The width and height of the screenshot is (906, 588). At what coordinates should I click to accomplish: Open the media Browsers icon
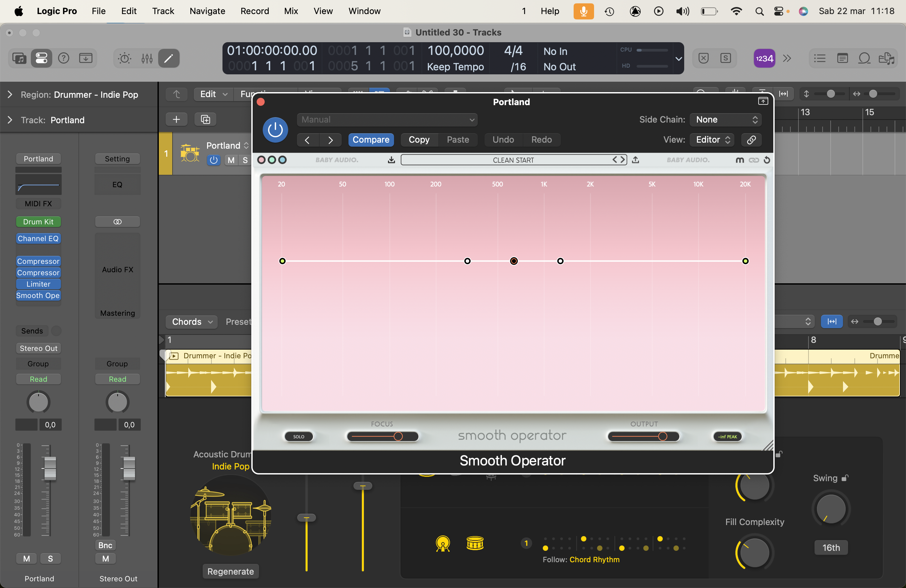click(x=887, y=58)
